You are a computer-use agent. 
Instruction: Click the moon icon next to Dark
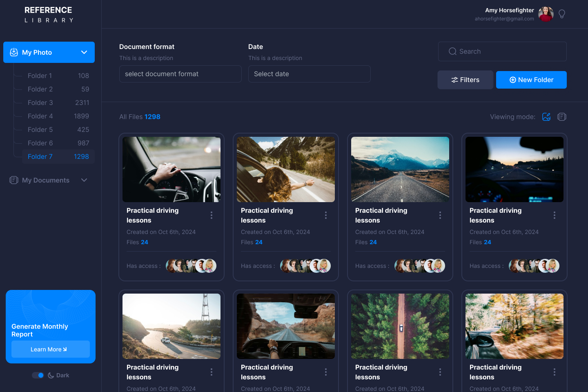[51, 375]
